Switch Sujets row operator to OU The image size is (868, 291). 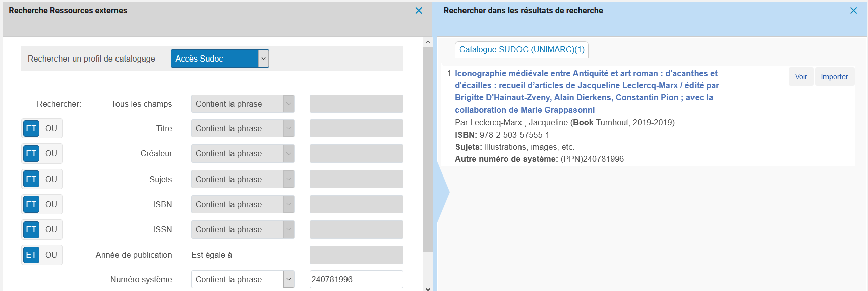[x=51, y=179]
